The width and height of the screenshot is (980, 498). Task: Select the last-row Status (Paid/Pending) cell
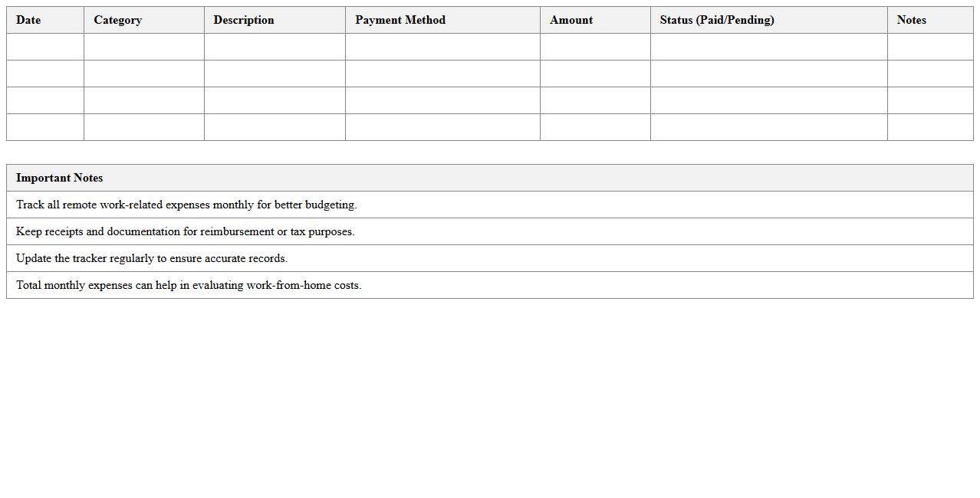[768, 127]
